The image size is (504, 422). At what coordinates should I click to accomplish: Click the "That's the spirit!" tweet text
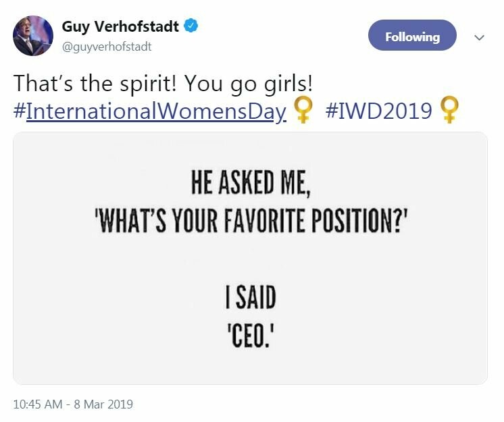pos(96,84)
